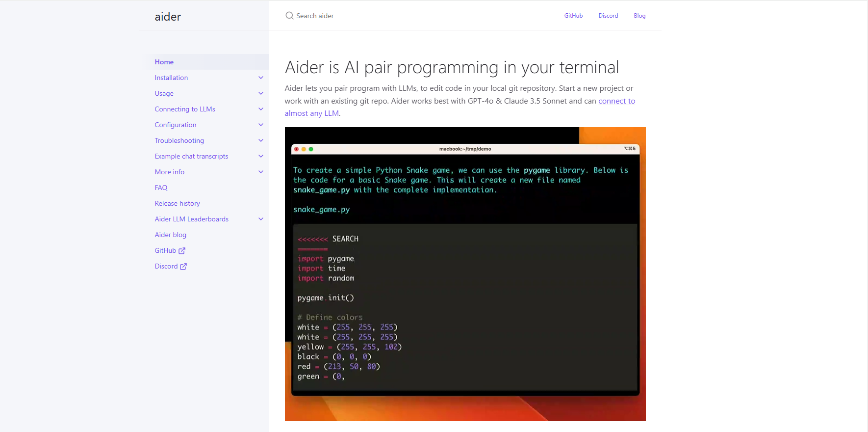The height and width of the screenshot is (432, 868).
Task: Go to Connecting to LLMs
Action: point(185,109)
